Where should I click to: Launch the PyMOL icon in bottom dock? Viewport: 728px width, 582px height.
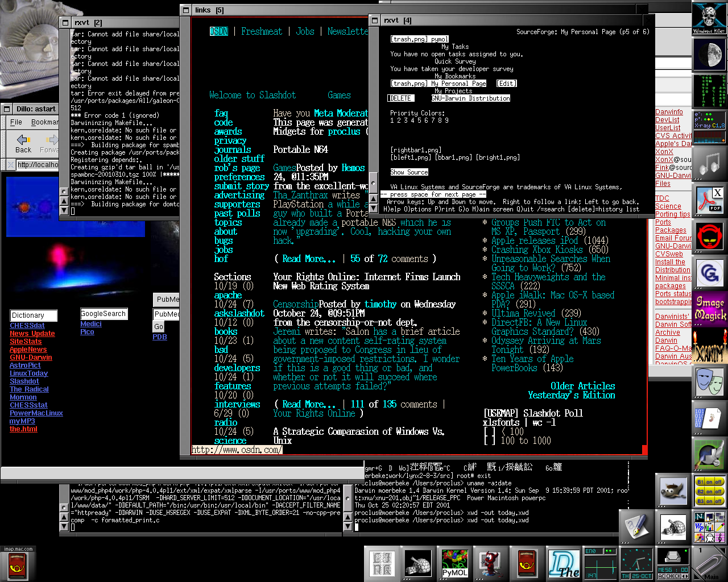[455, 564]
